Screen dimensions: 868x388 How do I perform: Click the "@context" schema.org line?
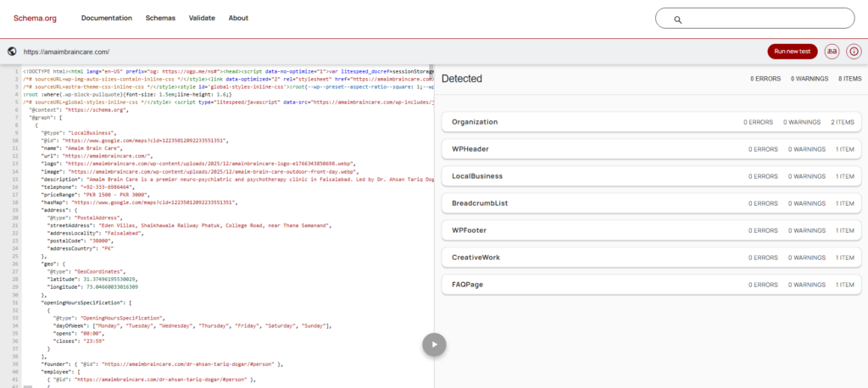click(x=78, y=110)
